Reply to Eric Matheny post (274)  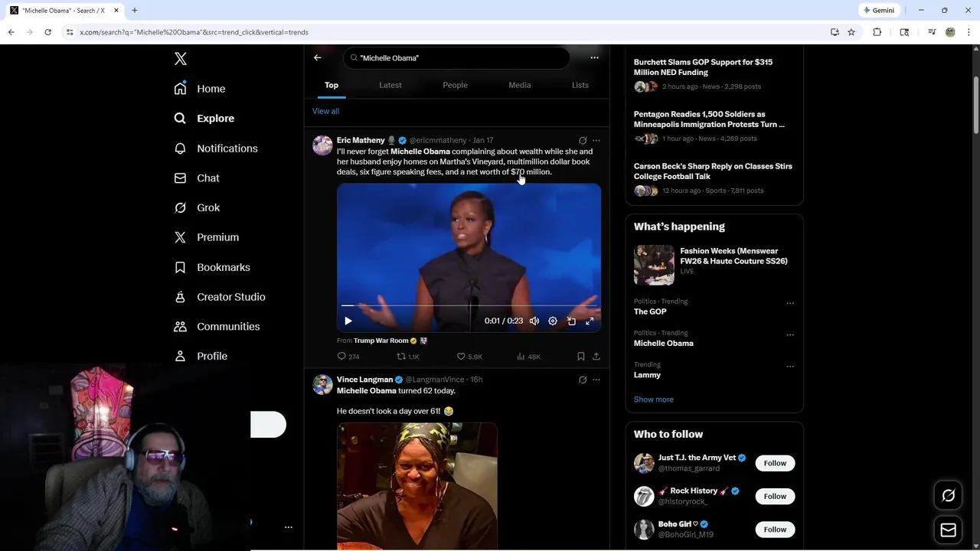[348, 357]
